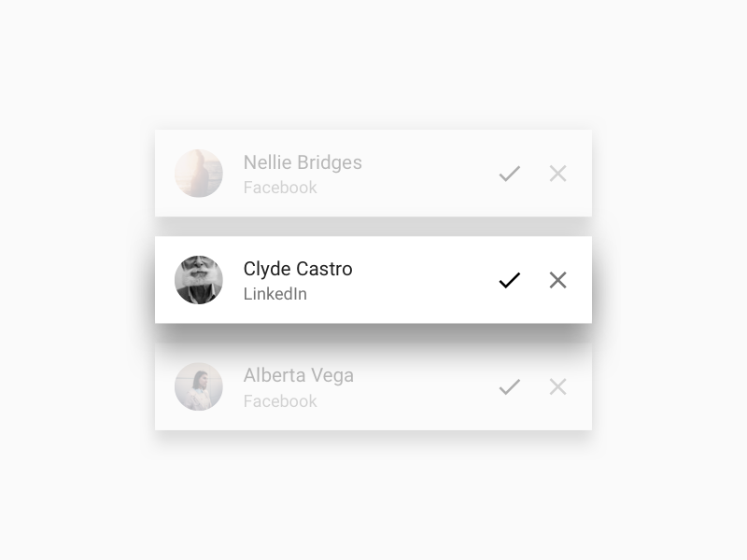
Task: Click the Facebook label under Alberta Vega
Action: click(280, 401)
